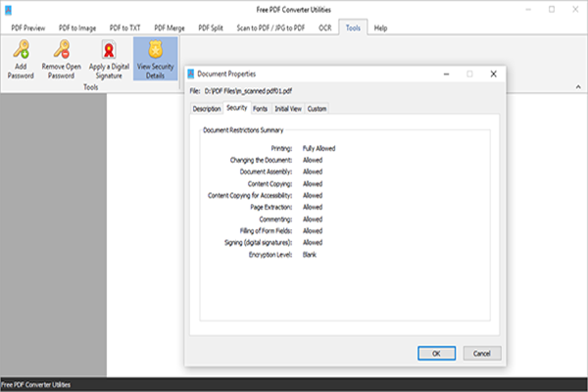Click the View Security Details icon

point(155,51)
